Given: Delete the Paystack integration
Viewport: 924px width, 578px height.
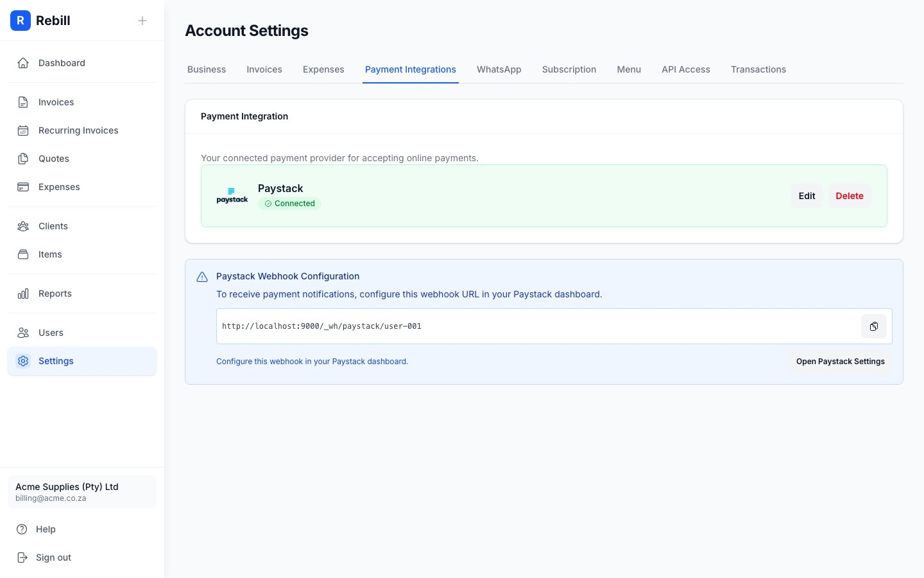Looking at the screenshot, I should 850,196.
